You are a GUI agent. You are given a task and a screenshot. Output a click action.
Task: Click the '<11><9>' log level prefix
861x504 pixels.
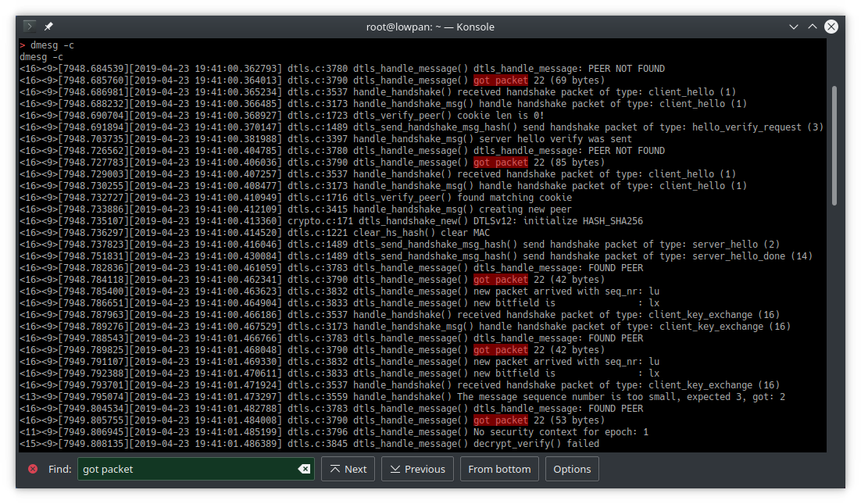click(38, 432)
